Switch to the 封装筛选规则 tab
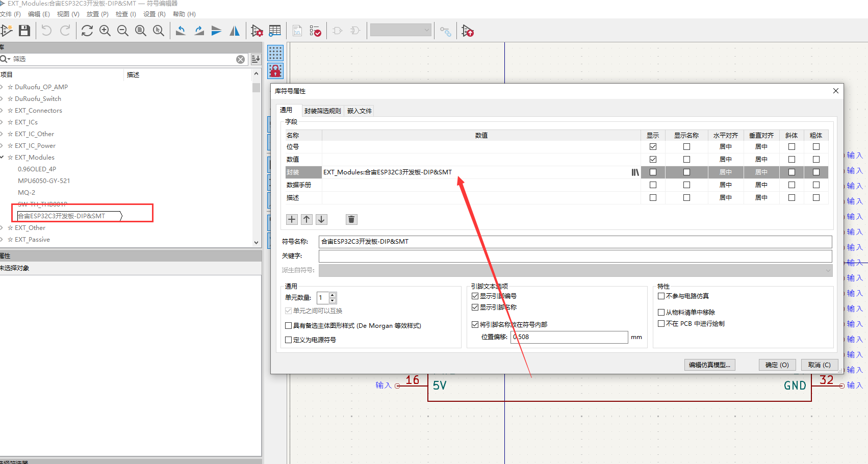The height and width of the screenshot is (464, 868). (x=322, y=111)
